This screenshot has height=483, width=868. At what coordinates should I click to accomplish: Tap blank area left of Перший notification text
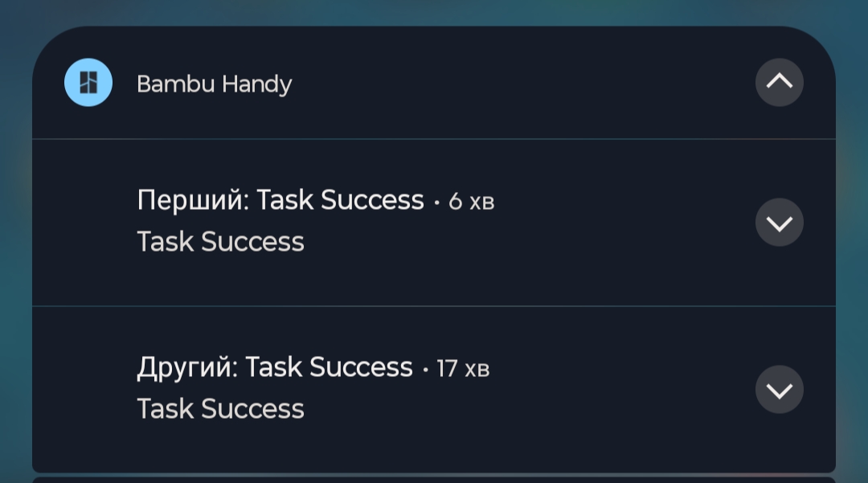pos(84,223)
